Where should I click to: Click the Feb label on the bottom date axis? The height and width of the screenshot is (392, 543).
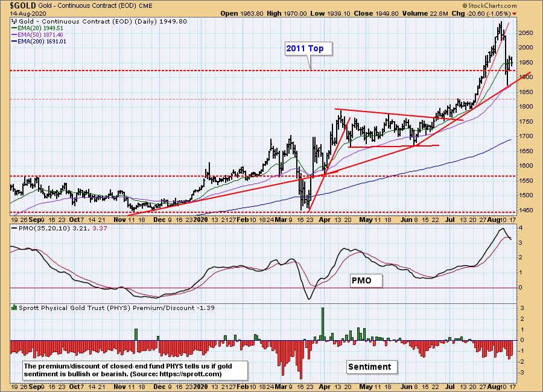[242, 387]
